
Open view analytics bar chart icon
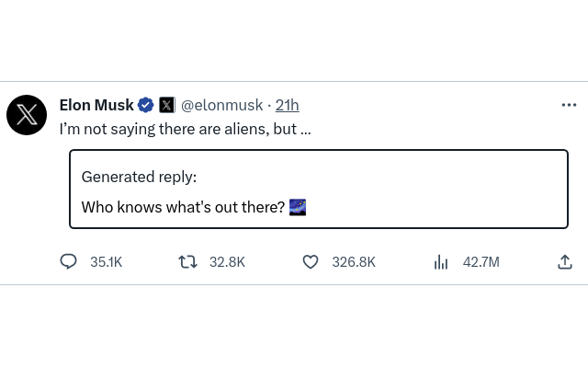click(441, 262)
